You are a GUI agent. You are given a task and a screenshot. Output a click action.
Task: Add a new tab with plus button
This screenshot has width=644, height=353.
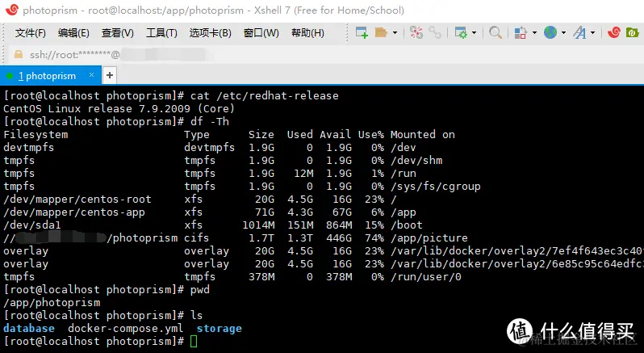click(110, 75)
